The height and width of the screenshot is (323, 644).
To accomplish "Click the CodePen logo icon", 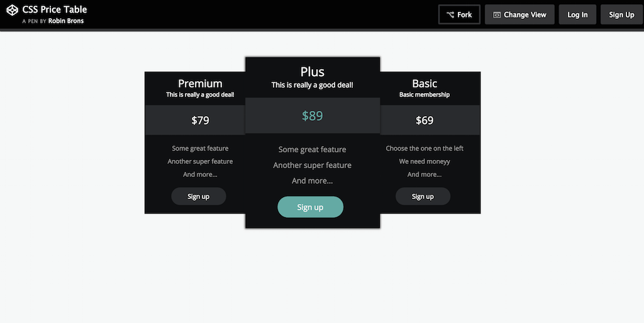I will tap(13, 10).
